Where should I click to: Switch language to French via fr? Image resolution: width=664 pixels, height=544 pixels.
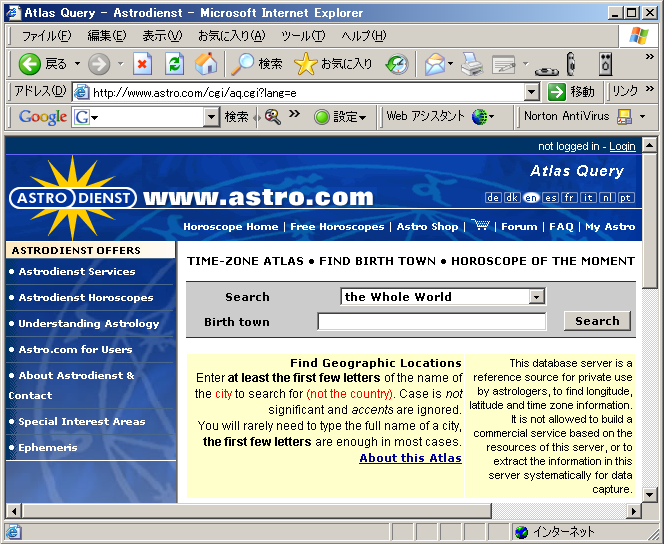coord(569,197)
